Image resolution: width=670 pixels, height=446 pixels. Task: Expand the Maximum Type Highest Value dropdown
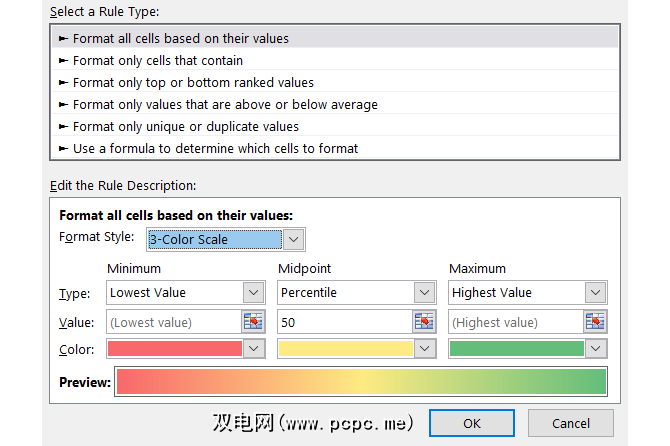pyautogui.click(x=595, y=293)
